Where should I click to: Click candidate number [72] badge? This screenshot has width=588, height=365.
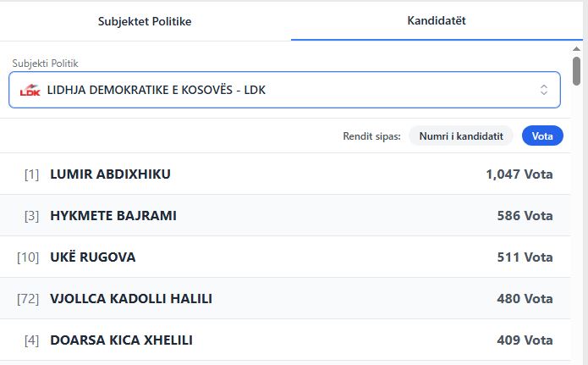pos(28,299)
